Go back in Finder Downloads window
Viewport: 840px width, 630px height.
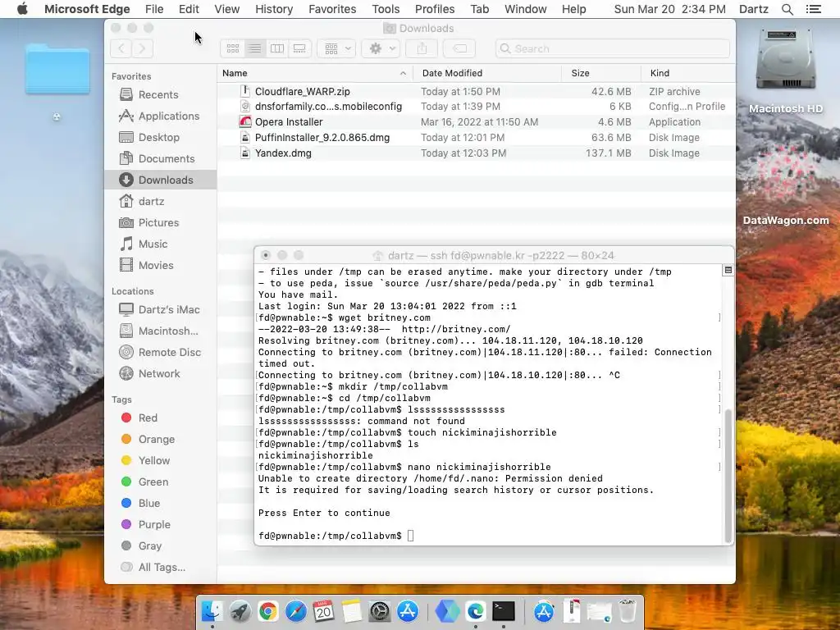pos(121,48)
